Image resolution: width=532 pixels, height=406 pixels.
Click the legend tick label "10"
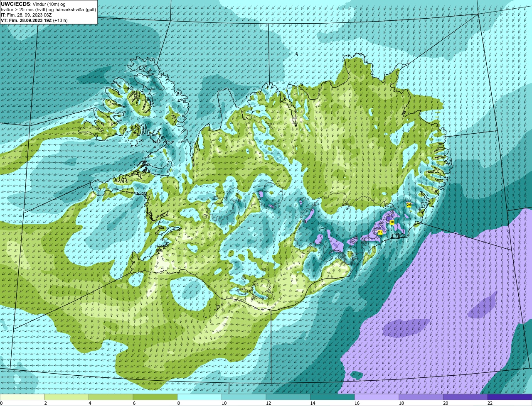coord(224,403)
